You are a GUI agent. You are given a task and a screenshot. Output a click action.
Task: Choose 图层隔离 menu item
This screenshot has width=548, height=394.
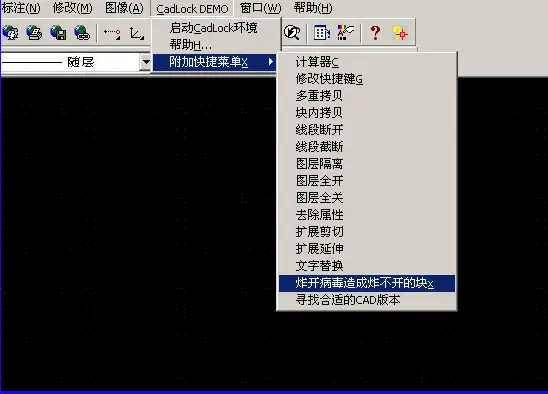click(367, 164)
